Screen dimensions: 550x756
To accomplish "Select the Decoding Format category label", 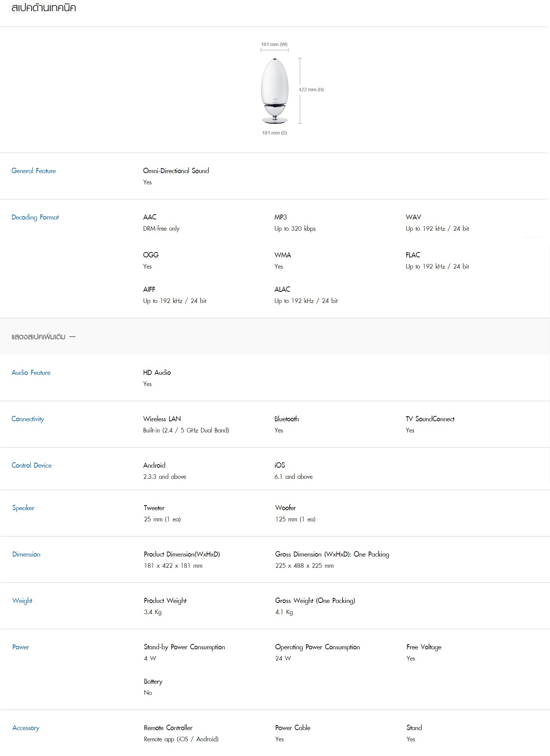I will (x=35, y=217).
